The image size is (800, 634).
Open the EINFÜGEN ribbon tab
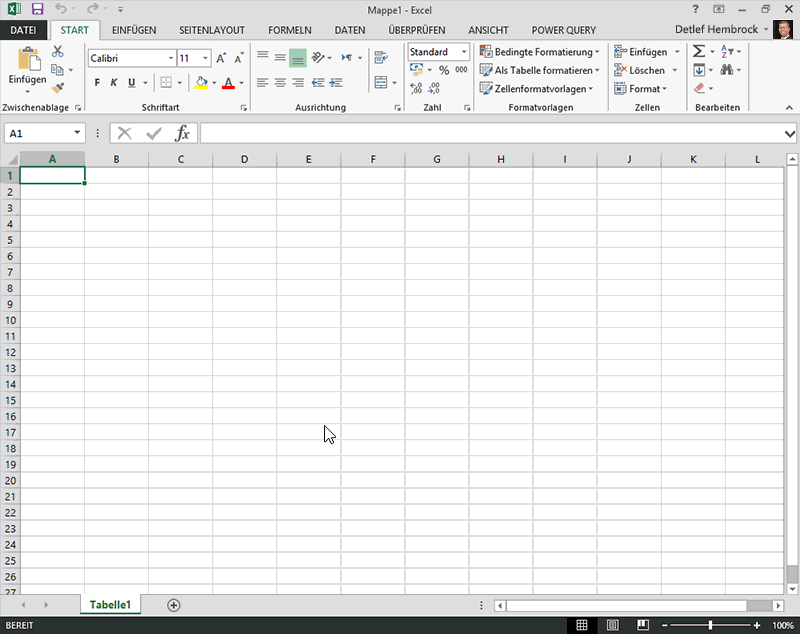[133, 31]
